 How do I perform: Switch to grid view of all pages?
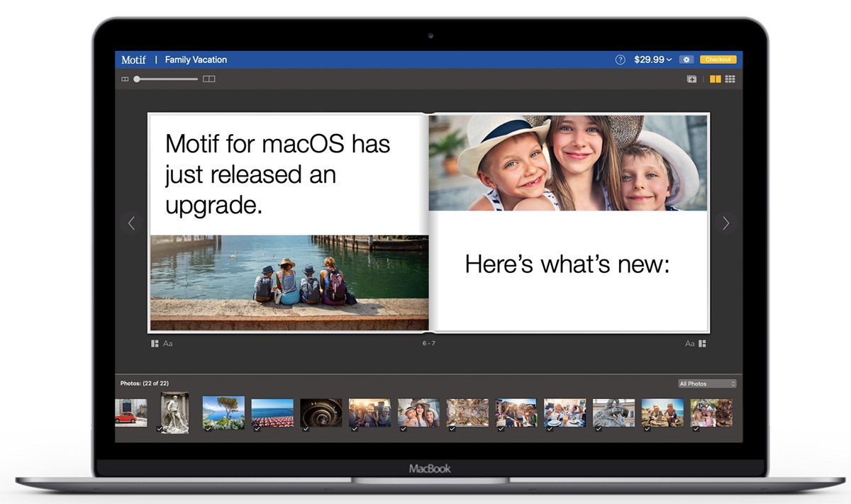tap(730, 79)
